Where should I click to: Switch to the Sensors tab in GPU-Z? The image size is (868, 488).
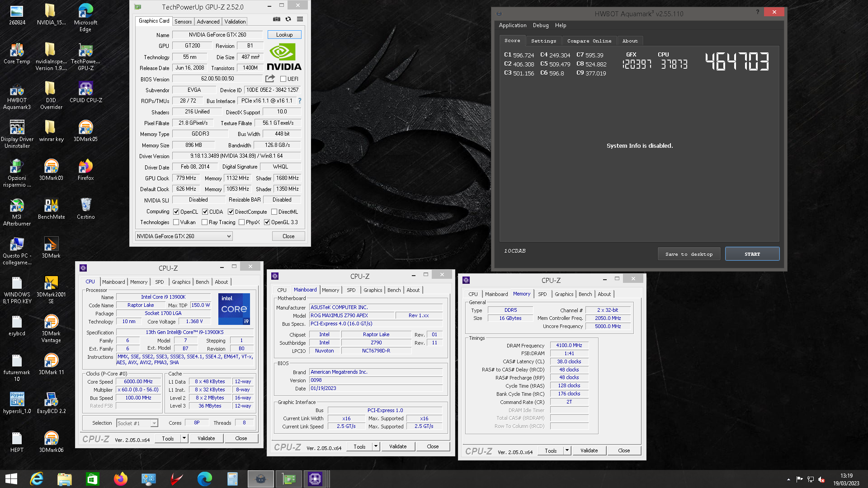point(183,22)
